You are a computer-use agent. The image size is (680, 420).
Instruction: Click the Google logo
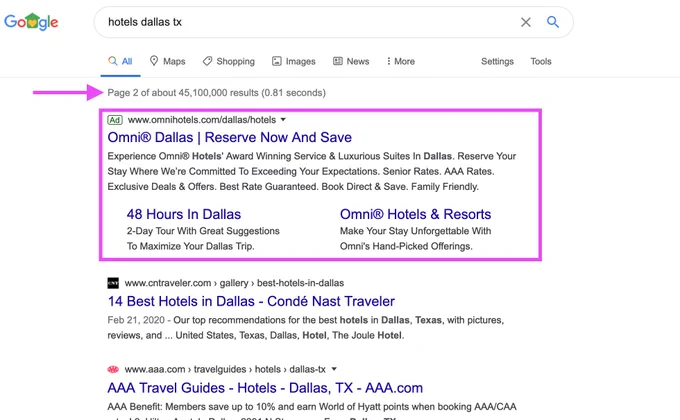point(31,22)
